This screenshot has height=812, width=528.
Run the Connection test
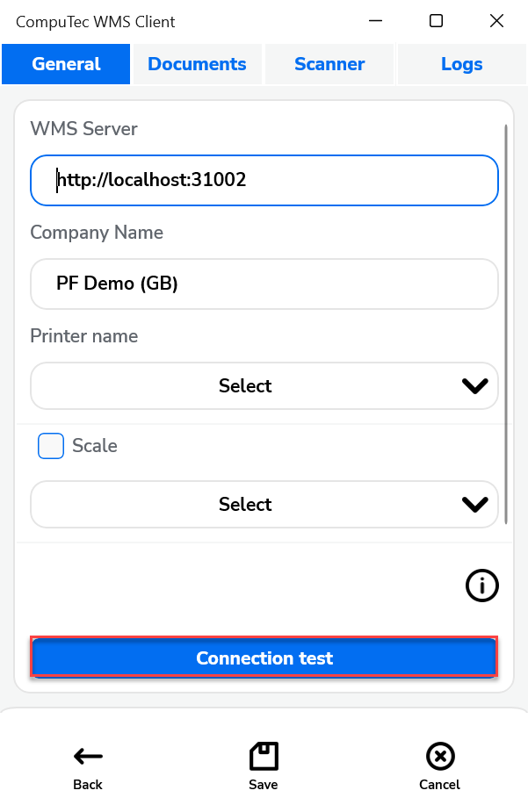[x=264, y=658]
